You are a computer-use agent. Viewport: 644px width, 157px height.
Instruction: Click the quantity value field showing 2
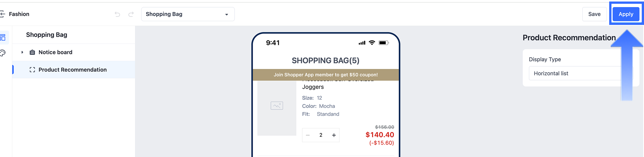(321, 135)
